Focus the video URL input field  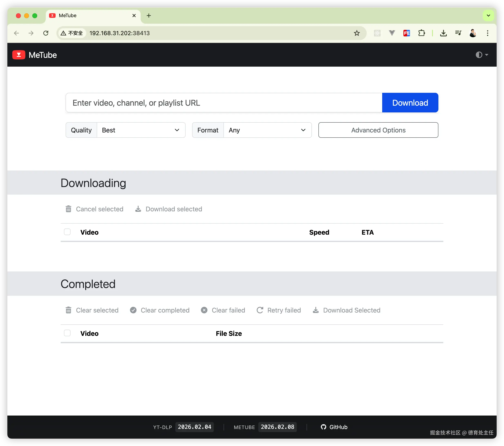pos(224,103)
